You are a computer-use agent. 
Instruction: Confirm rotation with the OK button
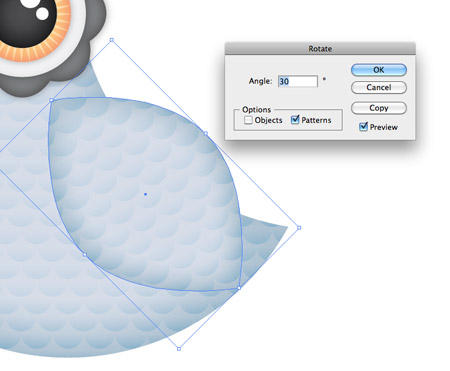click(x=379, y=70)
